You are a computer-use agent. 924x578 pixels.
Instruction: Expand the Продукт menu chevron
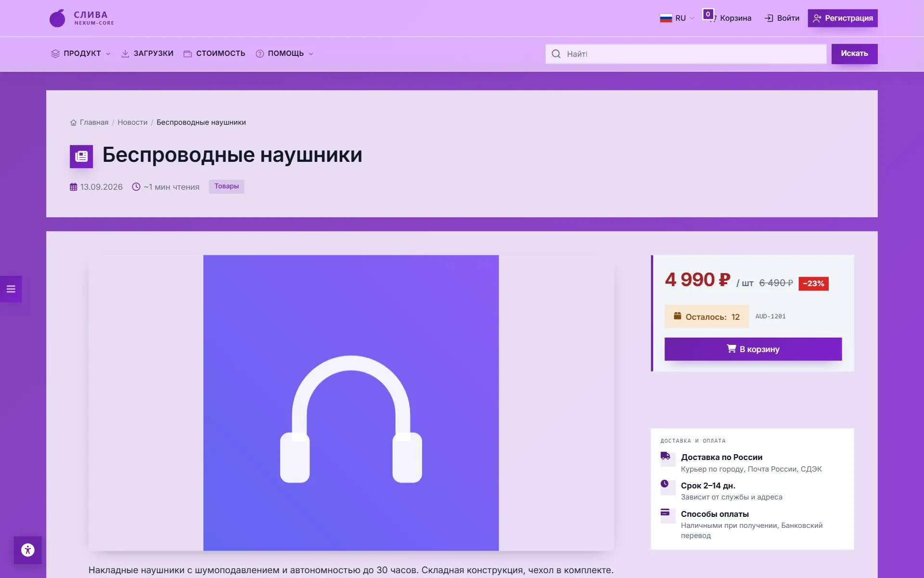[108, 54]
